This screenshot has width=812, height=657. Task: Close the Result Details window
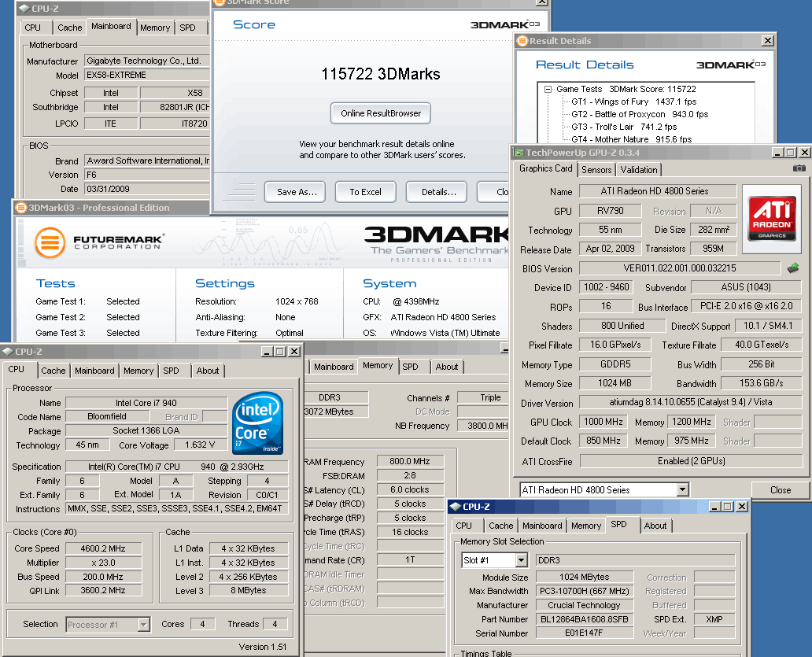pos(767,40)
